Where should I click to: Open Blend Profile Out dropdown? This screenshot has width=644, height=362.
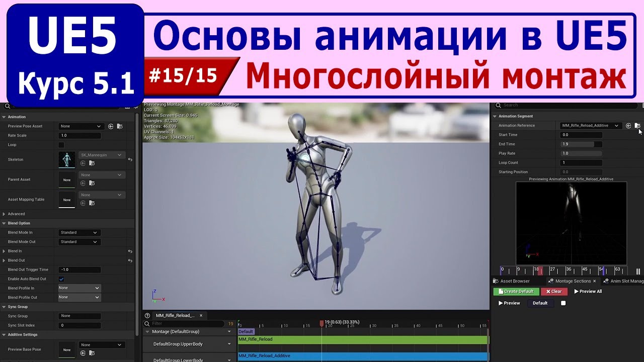(79, 297)
